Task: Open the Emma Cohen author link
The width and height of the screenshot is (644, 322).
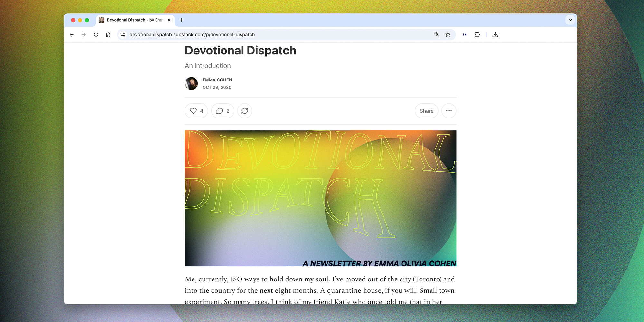Action: pyautogui.click(x=217, y=80)
